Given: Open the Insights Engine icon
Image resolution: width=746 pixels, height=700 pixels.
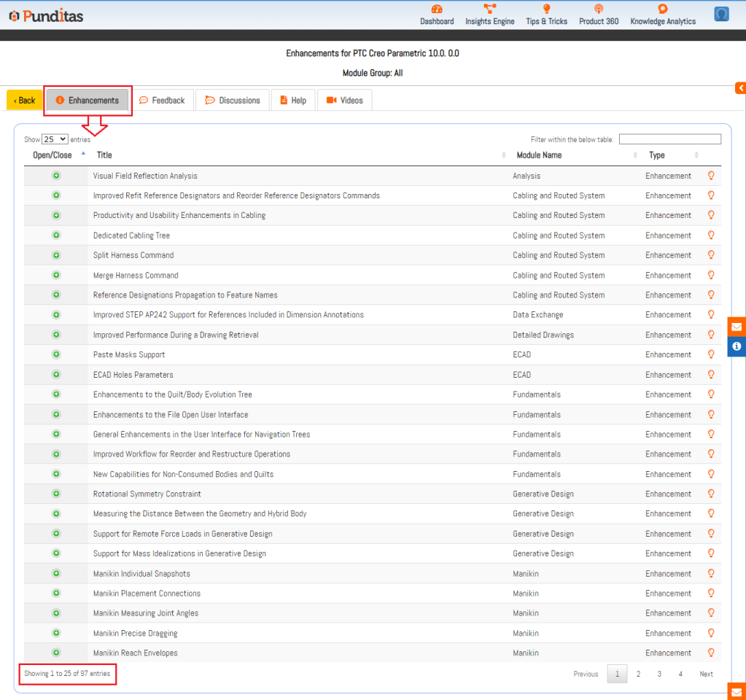Looking at the screenshot, I should click(489, 9).
